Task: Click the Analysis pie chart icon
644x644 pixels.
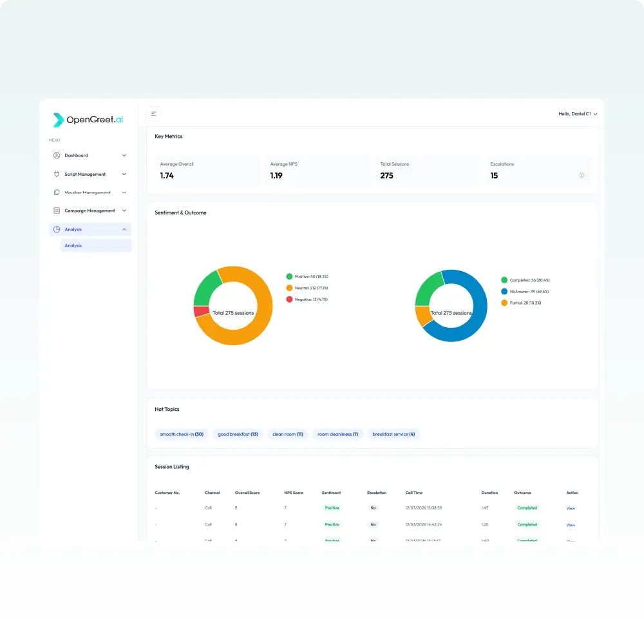Action: pyautogui.click(x=57, y=229)
